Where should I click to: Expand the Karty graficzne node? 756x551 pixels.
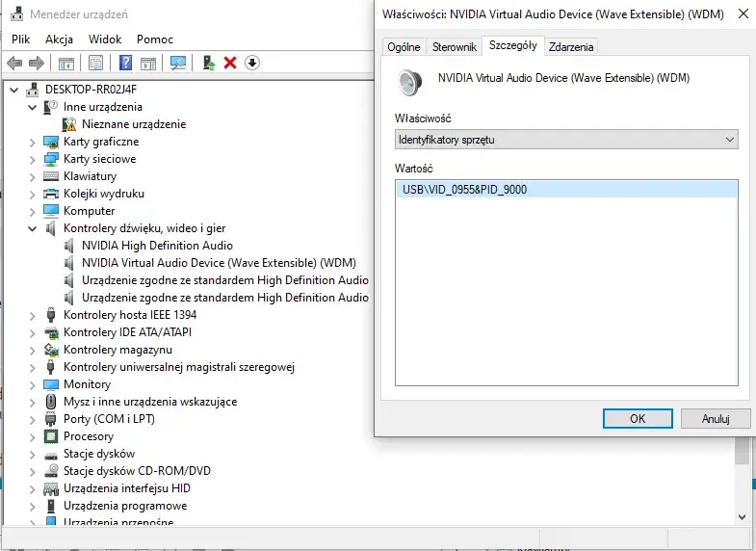tap(34, 142)
